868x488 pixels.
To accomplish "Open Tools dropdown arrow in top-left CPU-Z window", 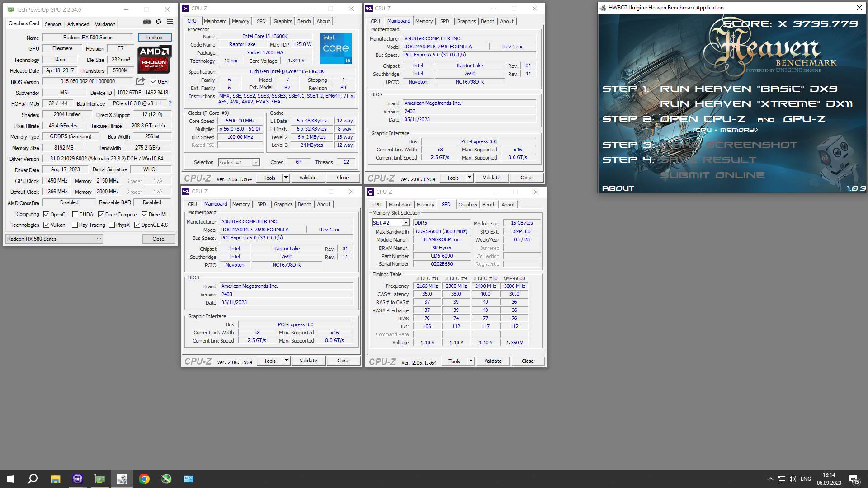I will (x=286, y=178).
